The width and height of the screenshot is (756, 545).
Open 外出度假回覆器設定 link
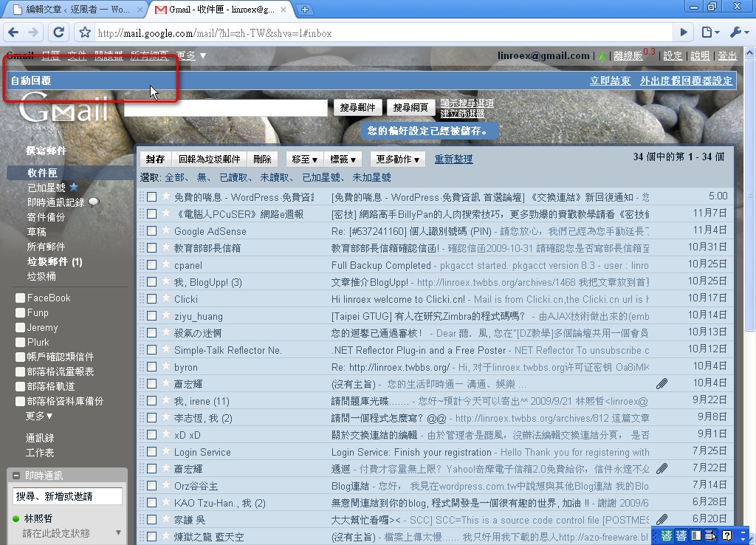coord(686,80)
